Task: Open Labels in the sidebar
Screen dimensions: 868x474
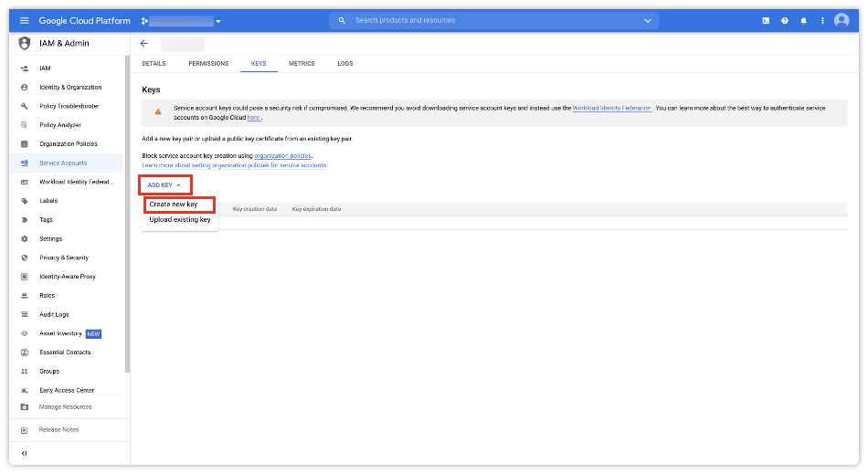Action: pos(48,201)
